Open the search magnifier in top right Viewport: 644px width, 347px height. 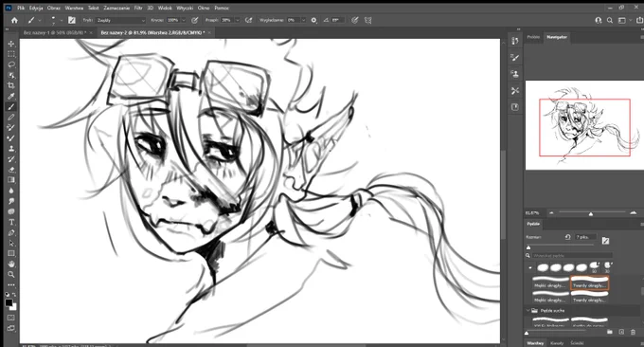[x=610, y=20]
